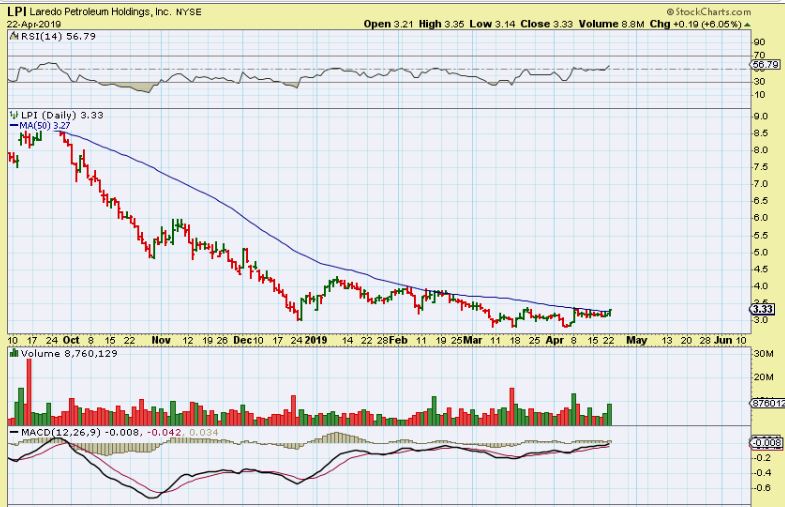Click the Open 3.21 value
The height and width of the screenshot is (507, 785).
coord(388,24)
